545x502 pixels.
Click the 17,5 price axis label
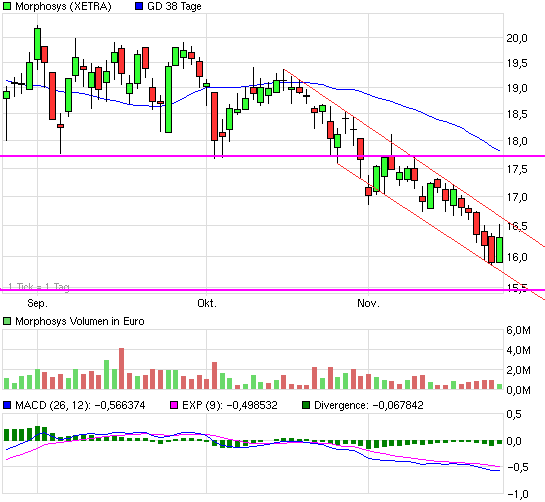point(517,169)
